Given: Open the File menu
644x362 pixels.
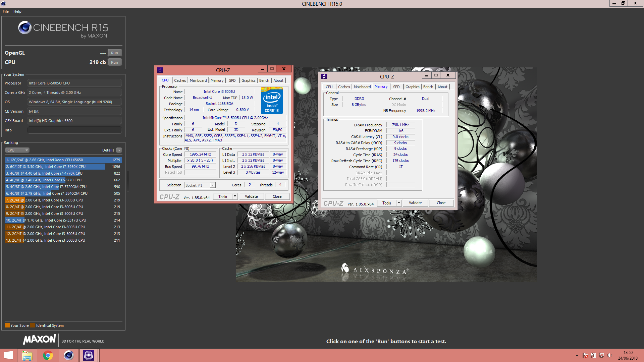Looking at the screenshot, I should click(x=6, y=11).
